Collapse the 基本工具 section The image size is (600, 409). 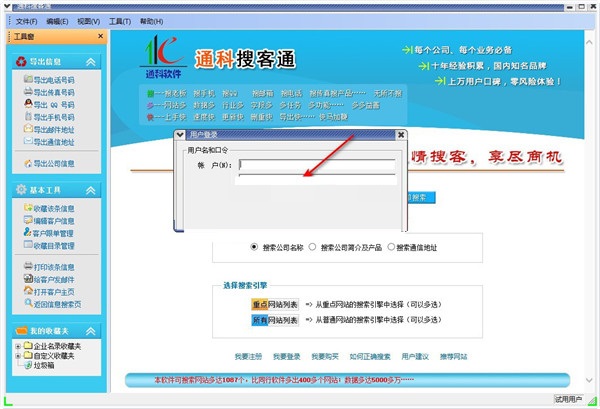(x=91, y=190)
